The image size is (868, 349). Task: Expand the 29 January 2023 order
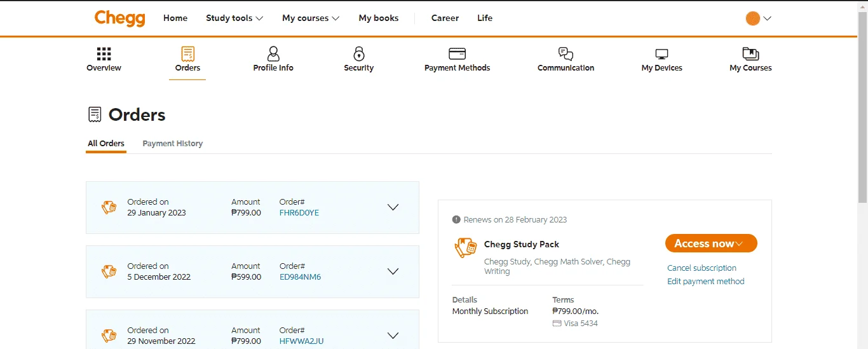(393, 207)
